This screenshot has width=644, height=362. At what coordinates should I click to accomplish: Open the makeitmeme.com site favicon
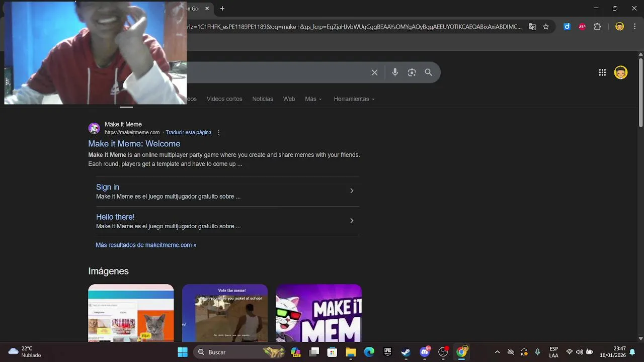click(x=94, y=128)
